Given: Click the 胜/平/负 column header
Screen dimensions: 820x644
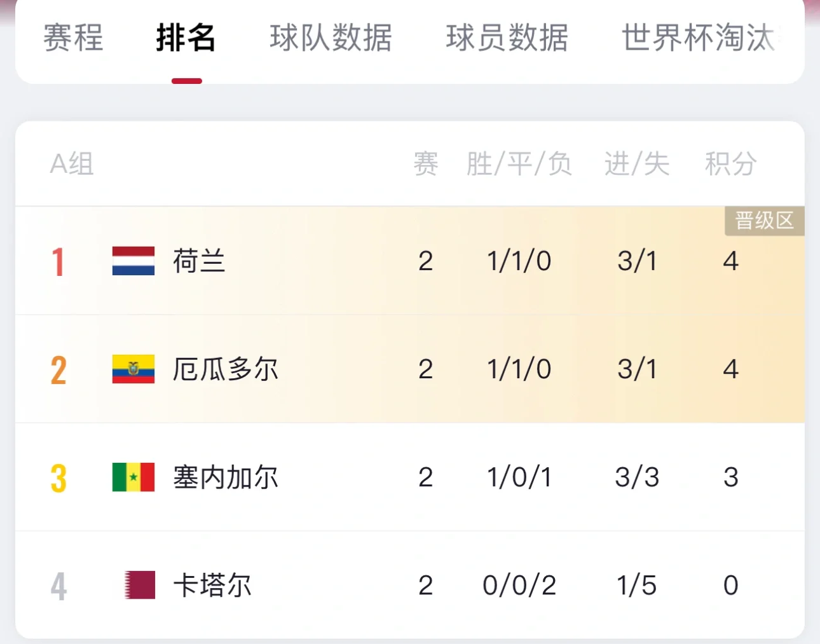Looking at the screenshot, I should [x=520, y=164].
